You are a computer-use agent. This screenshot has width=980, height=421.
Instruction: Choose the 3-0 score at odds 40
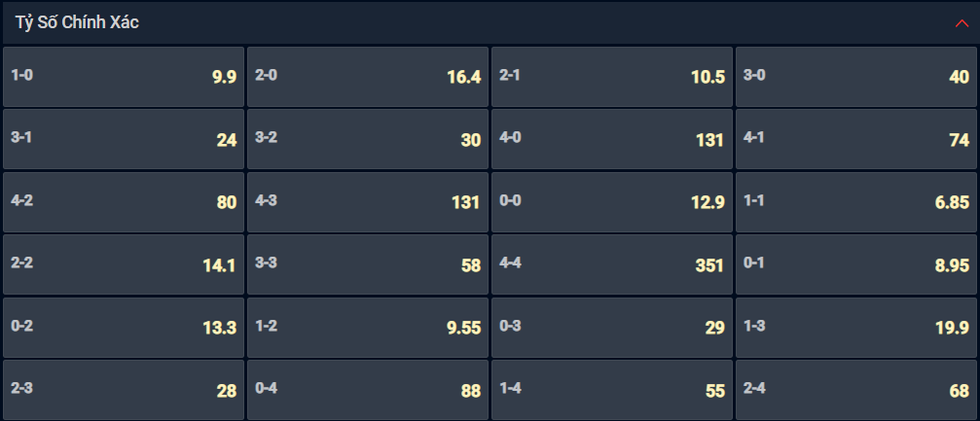[856, 77]
